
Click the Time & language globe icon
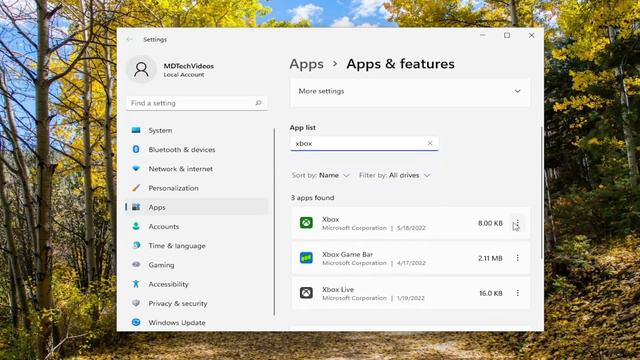(x=136, y=245)
